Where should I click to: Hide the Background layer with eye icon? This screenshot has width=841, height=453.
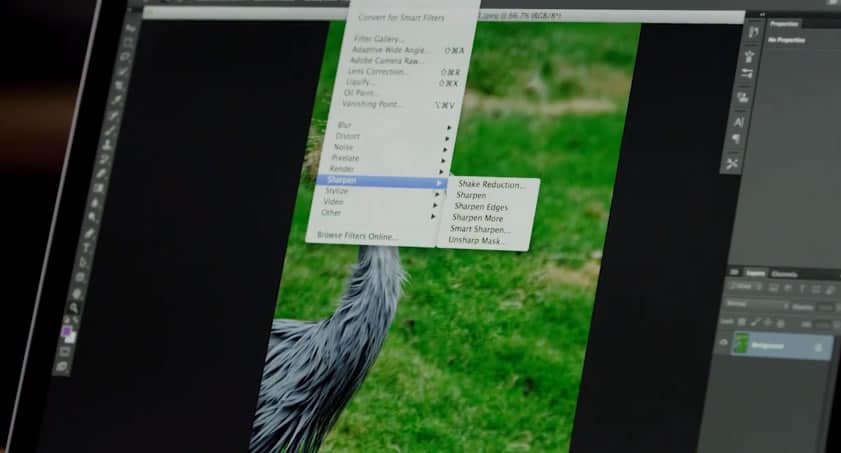[x=724, y=342]
